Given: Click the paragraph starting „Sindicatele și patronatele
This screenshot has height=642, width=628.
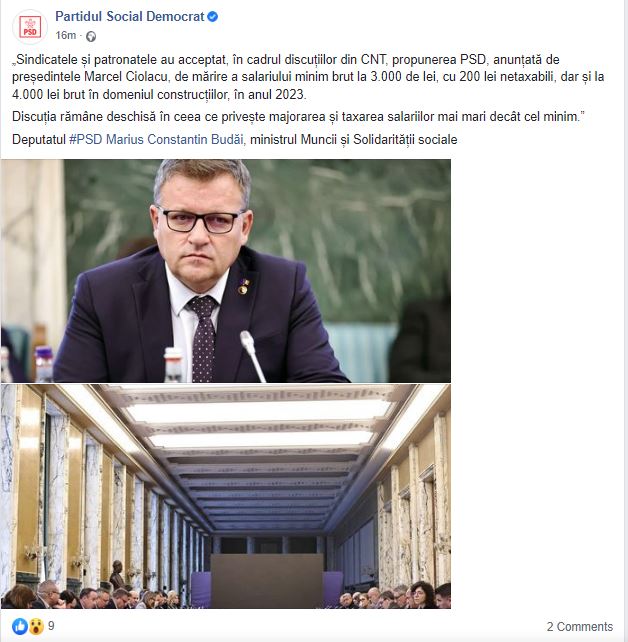Looking at the screenshot, I should click(x=308, y=77).
